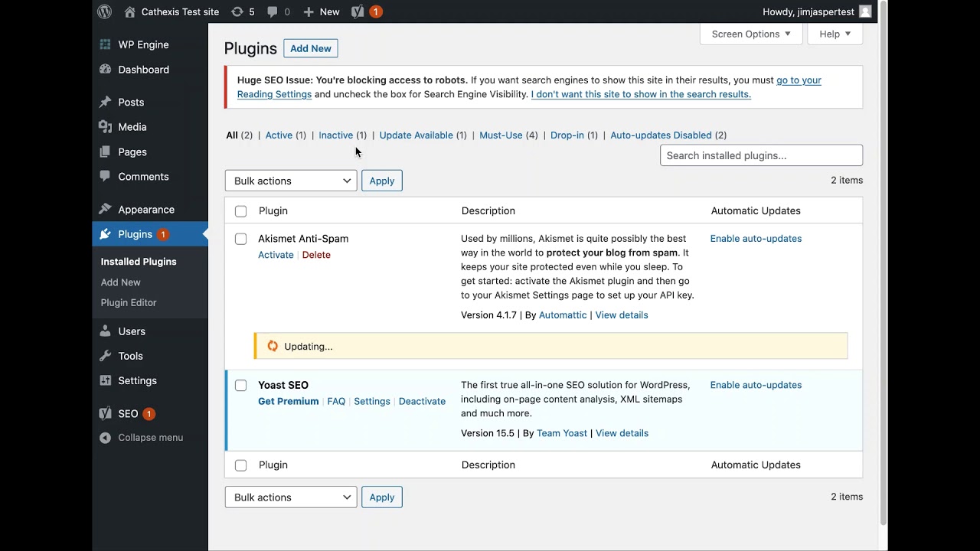Click the Settings sliders icon
This screenshot has width=980, height=551.
105,380
